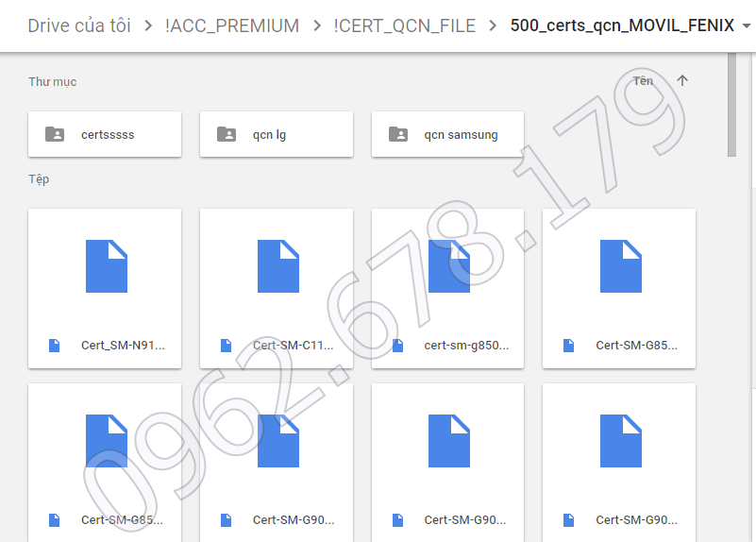Reverse sort direction with the up arrow

coord(682,80)
